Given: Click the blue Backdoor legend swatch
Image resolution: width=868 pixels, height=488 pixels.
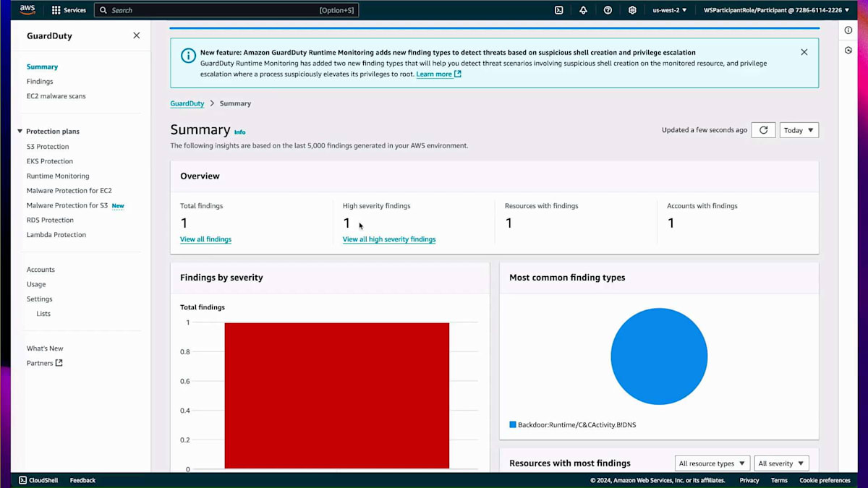Looking at the screenshot, I should point(513,425).
